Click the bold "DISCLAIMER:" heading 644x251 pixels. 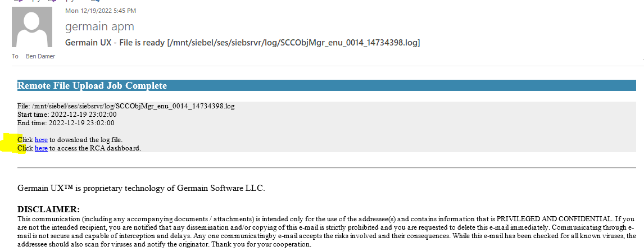click(48, 209)
